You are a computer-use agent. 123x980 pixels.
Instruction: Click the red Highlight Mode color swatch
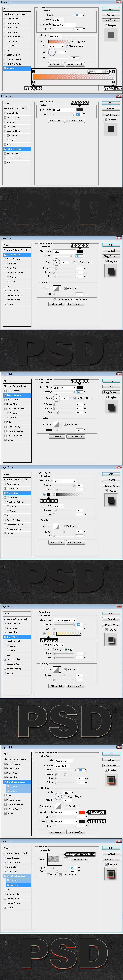click(82, 812)
